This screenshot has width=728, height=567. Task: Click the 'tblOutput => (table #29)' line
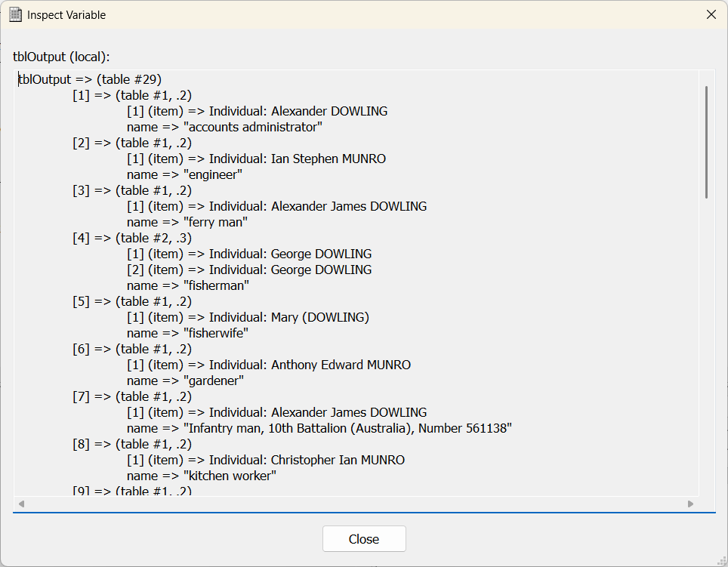coord(90,79)
